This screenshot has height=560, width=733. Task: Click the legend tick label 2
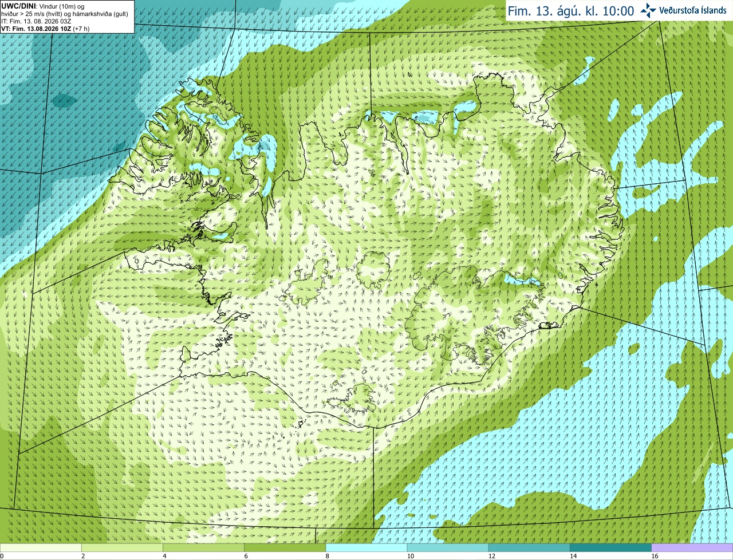point(84,556)
